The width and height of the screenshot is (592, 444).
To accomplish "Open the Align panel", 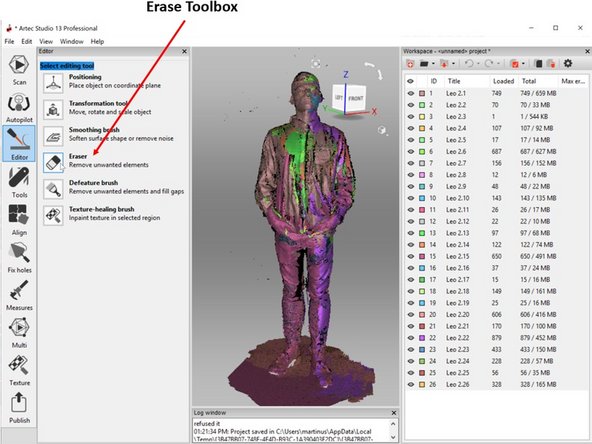I will (19, 220).
